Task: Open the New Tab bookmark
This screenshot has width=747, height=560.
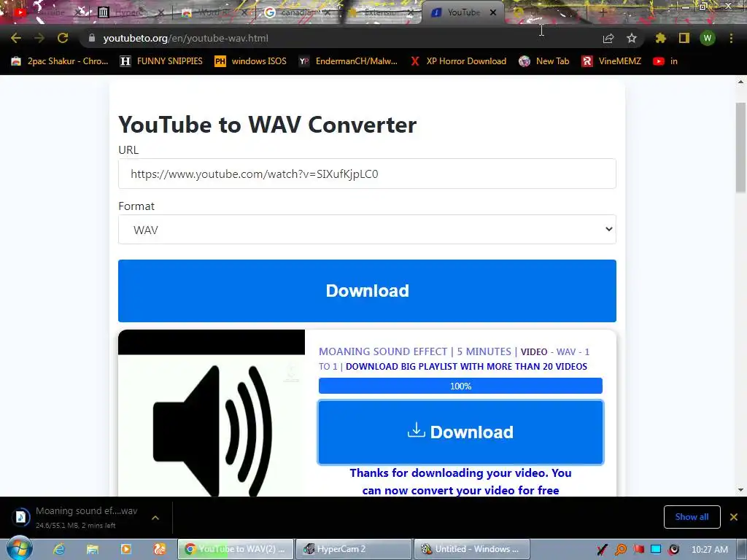Action: tap(544, 61)
